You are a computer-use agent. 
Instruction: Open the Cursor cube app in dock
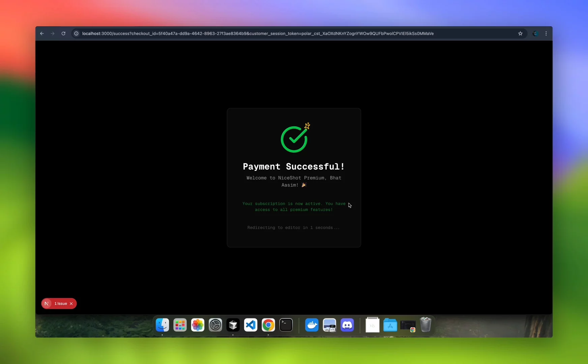(x=233, y=325)
